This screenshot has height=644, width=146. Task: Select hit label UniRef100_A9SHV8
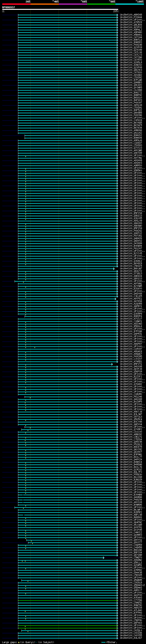(x=131, y=161)
